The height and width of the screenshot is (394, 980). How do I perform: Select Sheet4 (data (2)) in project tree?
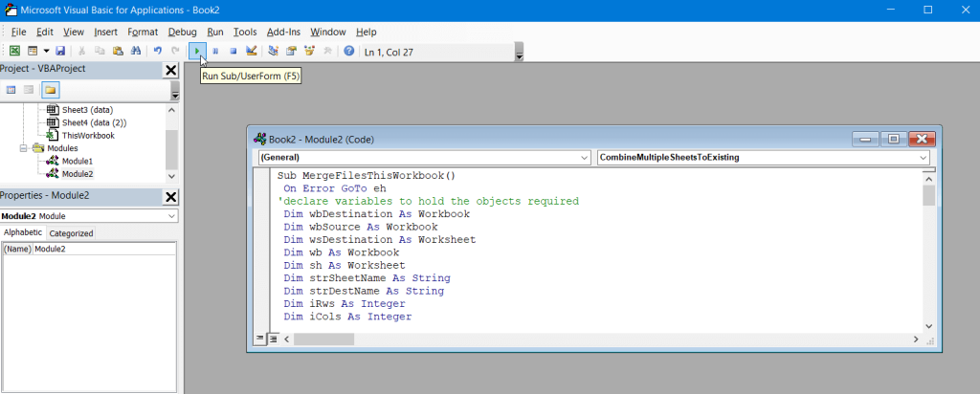coord(95,122)
